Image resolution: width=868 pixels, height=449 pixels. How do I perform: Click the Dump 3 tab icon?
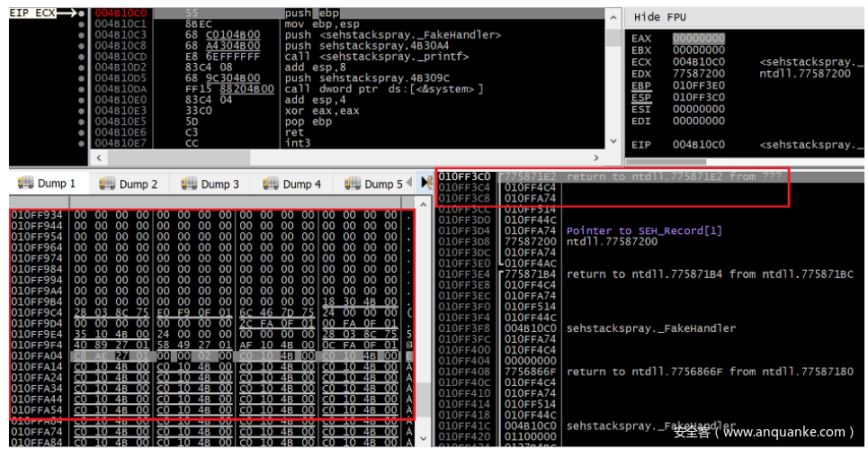click(x=188, y=184)
